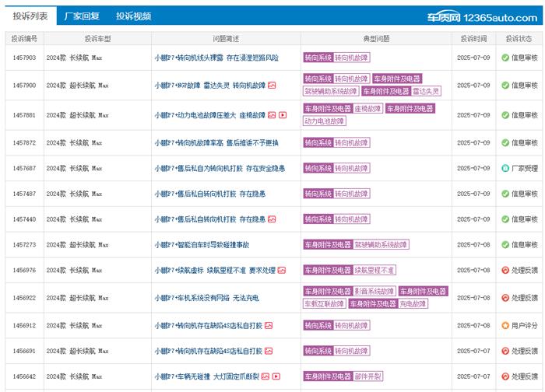Click the 车质网 12365auto.com logo
Screen dimensions: 545x392
(482, 17)
